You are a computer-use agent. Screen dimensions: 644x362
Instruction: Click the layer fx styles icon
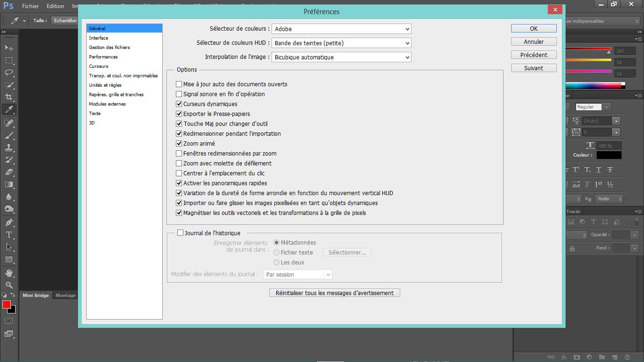[x=564, y=357]
